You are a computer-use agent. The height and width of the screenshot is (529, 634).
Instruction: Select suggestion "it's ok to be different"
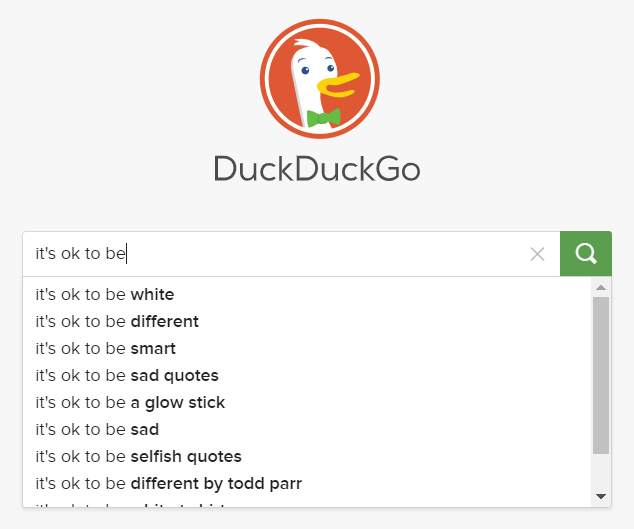[307, 322]
